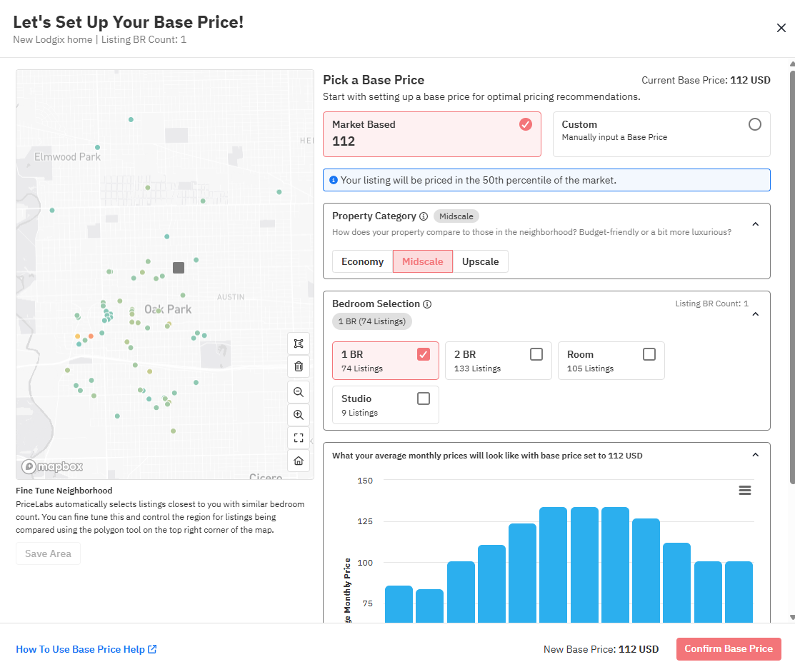
Task: Open the chart export hamburger menu
Action: tap(745, 490)
